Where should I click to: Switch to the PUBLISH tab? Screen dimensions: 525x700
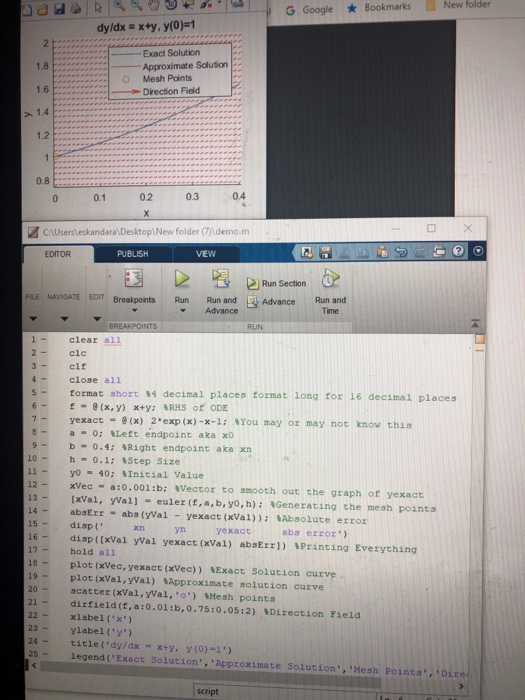(133, 254)
